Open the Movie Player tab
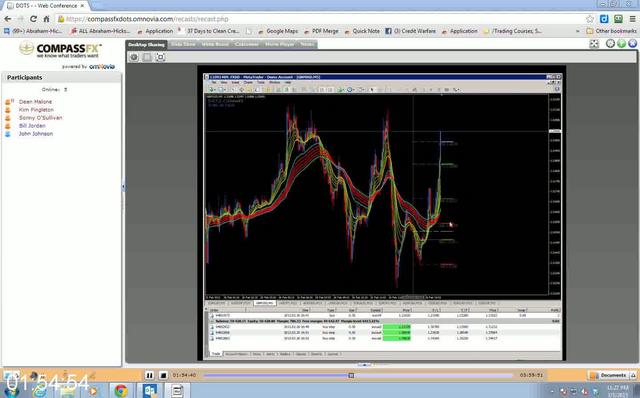Screen dimensions: 640x398 tap(279, 44)
